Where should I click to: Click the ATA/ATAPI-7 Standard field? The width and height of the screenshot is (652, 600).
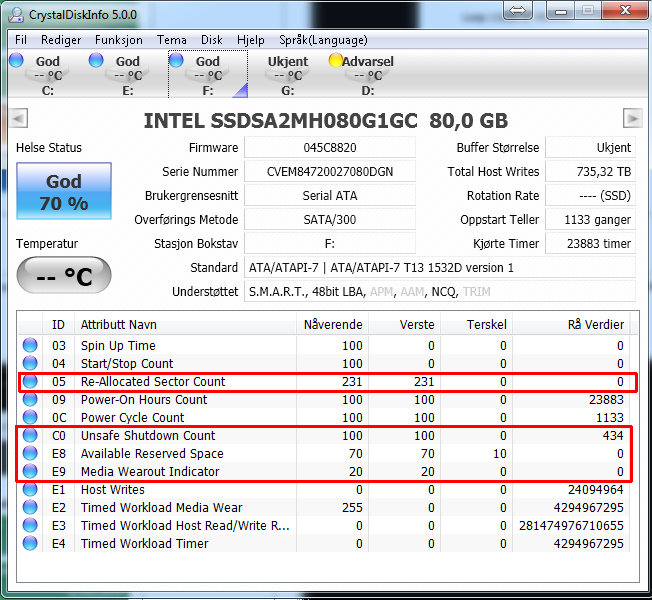coord(440,268)
